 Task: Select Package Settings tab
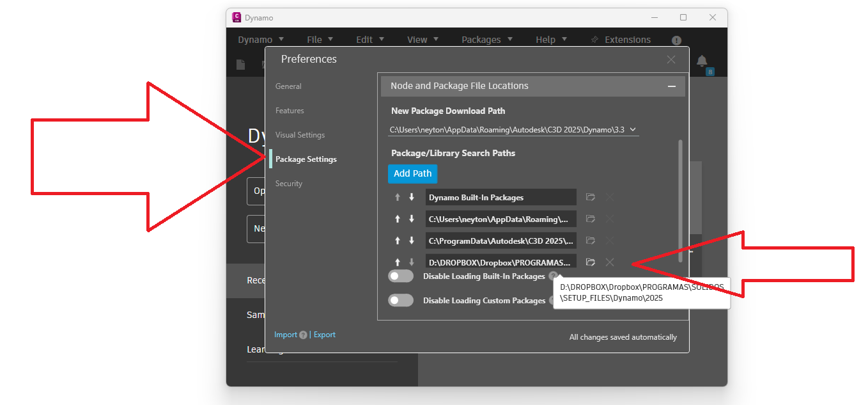(306, 159)
